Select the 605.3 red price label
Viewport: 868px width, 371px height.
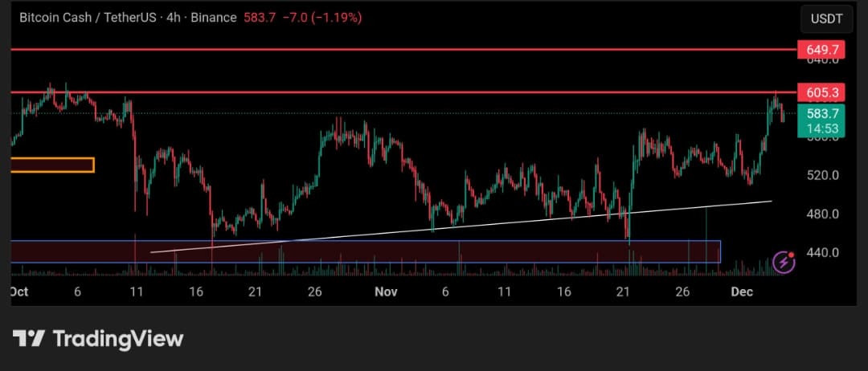point(821,92)
